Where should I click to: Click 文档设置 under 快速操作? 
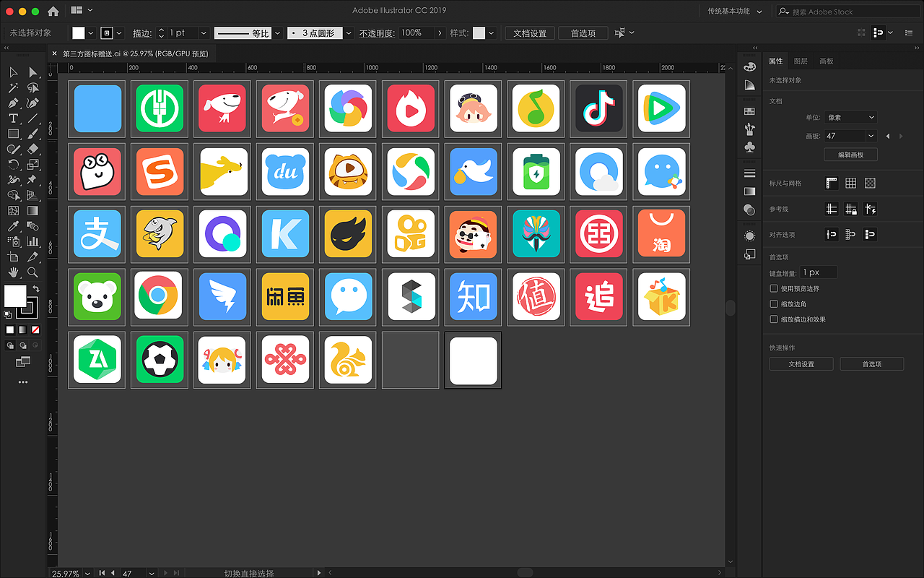[x=801, y=364]
